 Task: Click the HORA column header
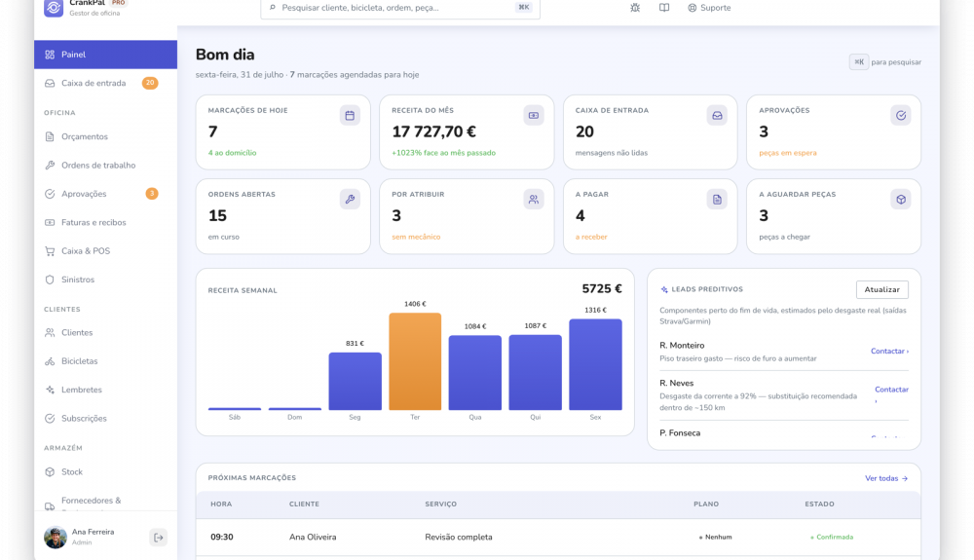(x=221, y=504)
